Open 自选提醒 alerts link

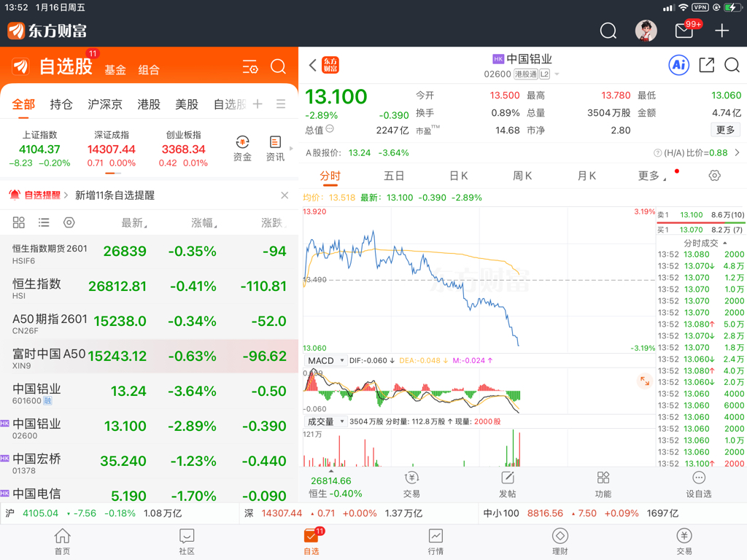(x=39, y=195)
